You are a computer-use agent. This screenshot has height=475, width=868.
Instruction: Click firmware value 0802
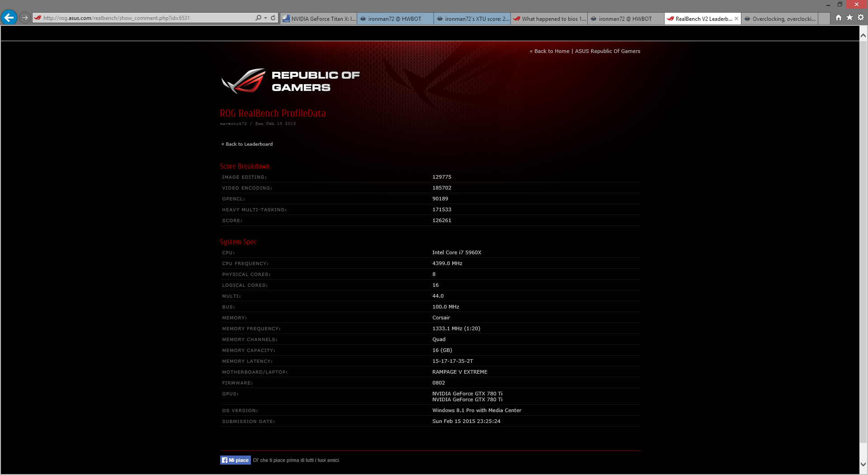pyautogui.click(x=439, y=383)
